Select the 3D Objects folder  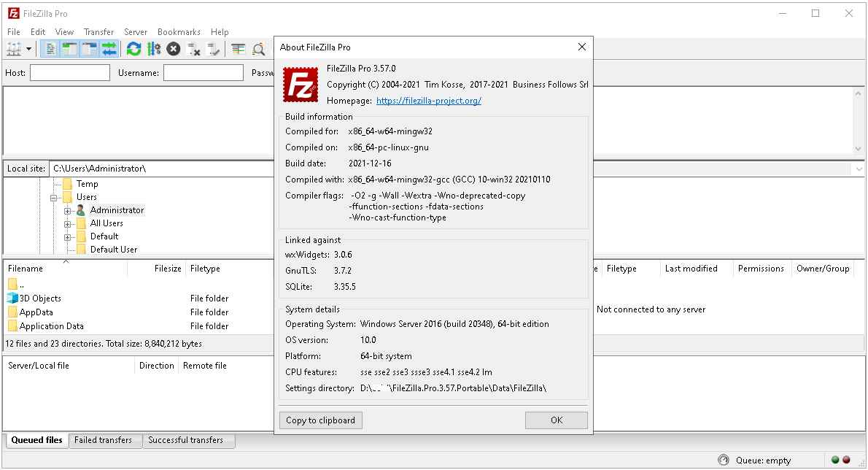point(40,298)
